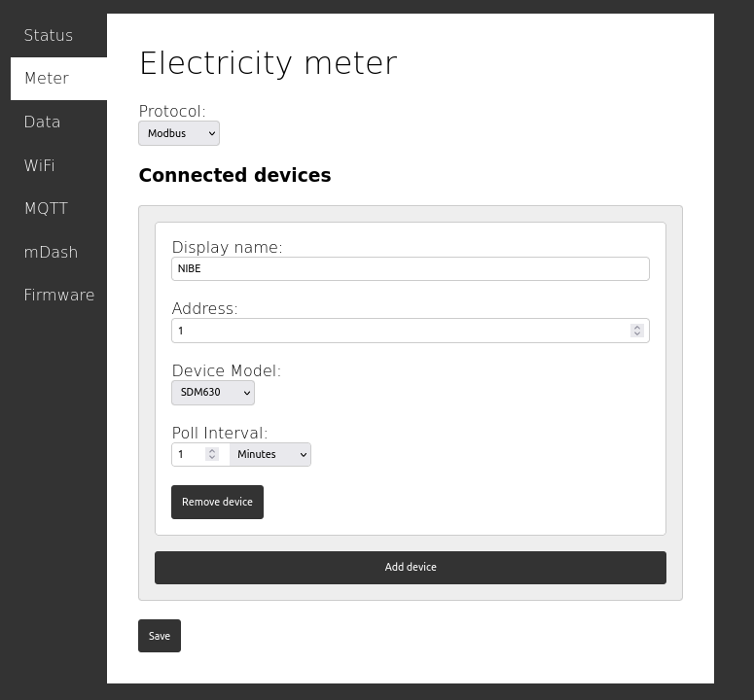
Task: Focus the Display name field containing NIBE
Action: [x=411, y=268]
